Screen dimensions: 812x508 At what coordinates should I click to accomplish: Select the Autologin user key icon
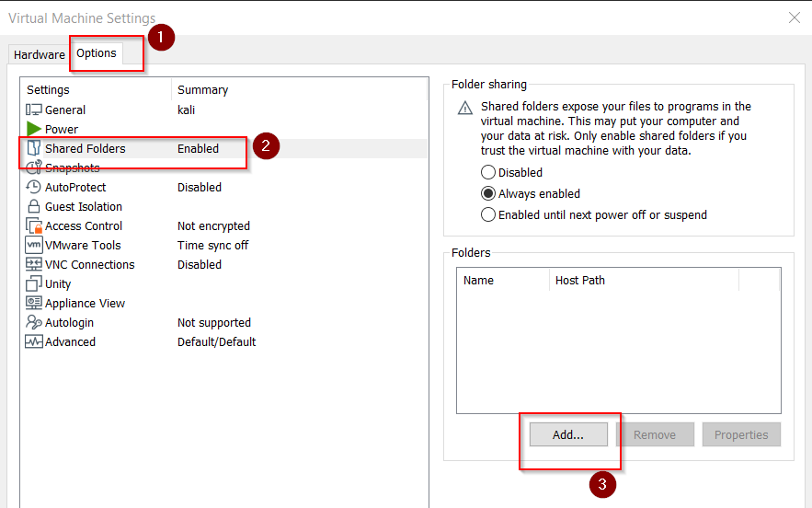point(34,322)
